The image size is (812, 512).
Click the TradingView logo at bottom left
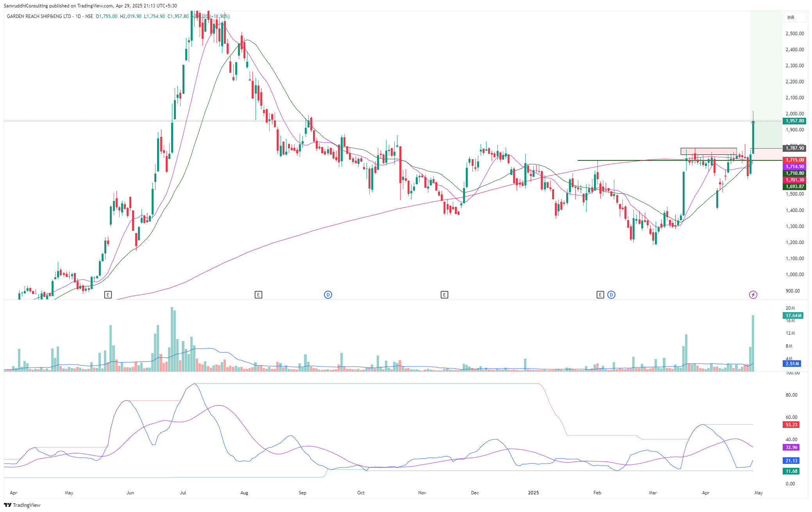[22, 505]
